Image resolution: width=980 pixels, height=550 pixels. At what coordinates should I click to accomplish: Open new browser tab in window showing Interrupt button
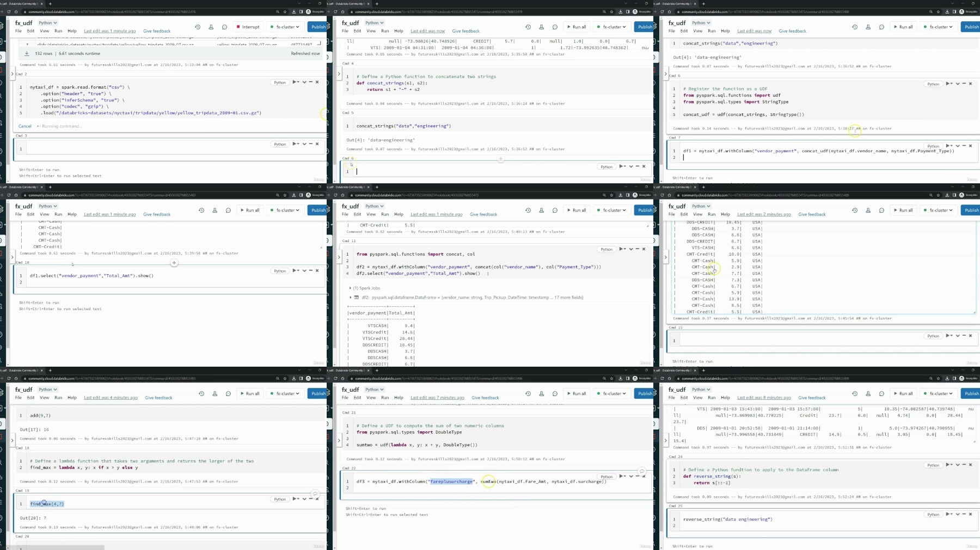[50, 4]
